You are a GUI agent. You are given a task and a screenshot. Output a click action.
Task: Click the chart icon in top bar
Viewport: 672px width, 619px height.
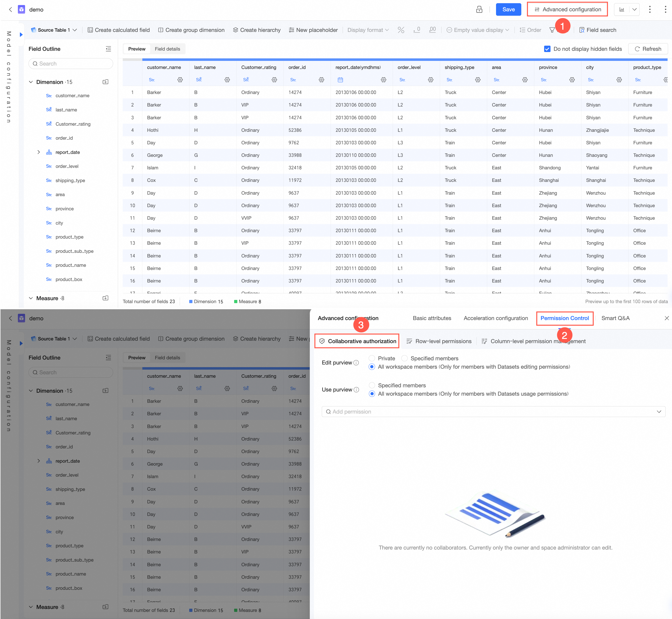pyautogui.click(x=622, y=9)
